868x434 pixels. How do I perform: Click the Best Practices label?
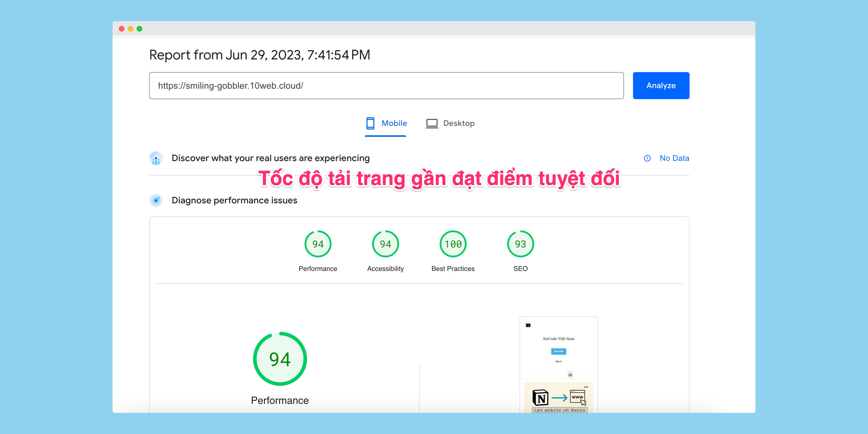453,269
